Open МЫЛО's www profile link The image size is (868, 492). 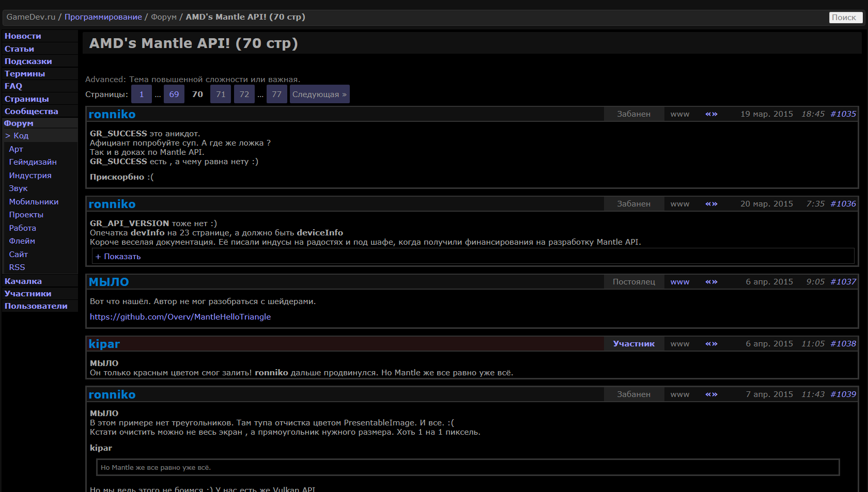tap(679, 282)
